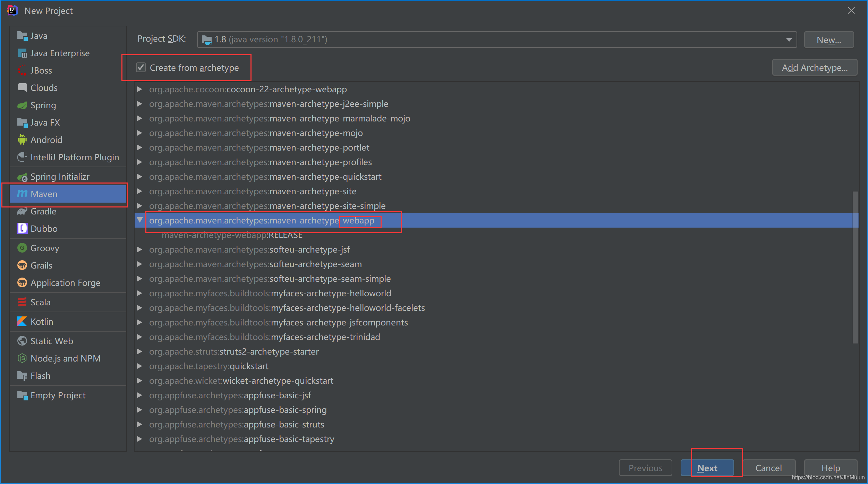868x484 pixels.
Task: Select org.apache.tapestry:quickstart row
Action: 497,366
